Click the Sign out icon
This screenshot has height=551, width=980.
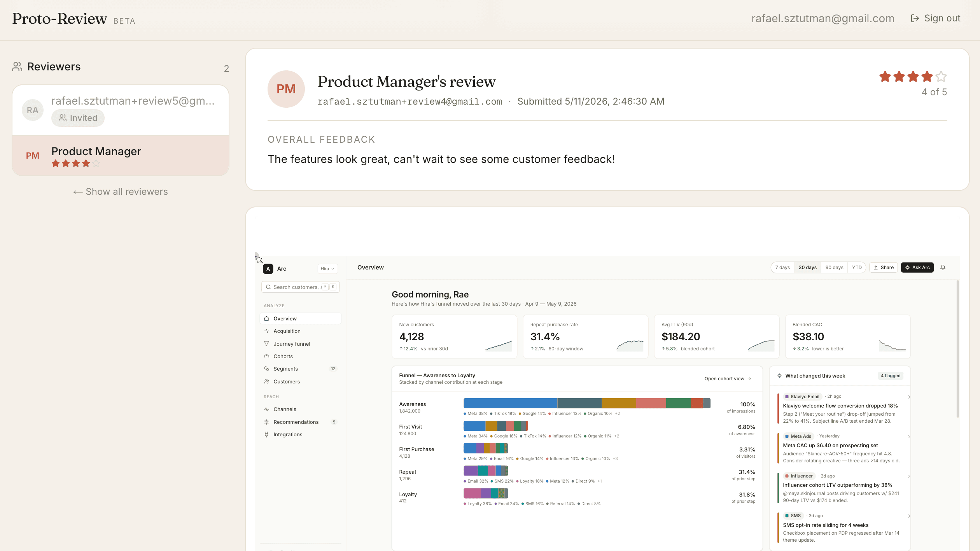[x=915, y=18]
